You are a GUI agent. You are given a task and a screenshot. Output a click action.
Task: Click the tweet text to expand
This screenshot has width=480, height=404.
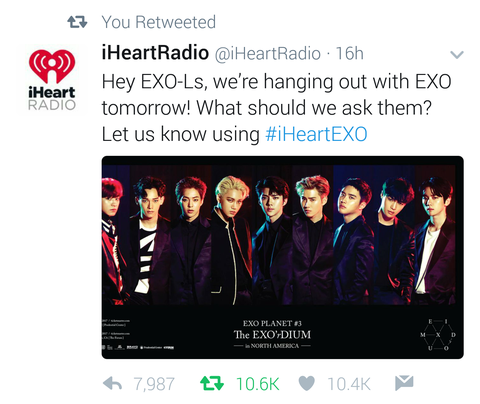pos(276,108)
